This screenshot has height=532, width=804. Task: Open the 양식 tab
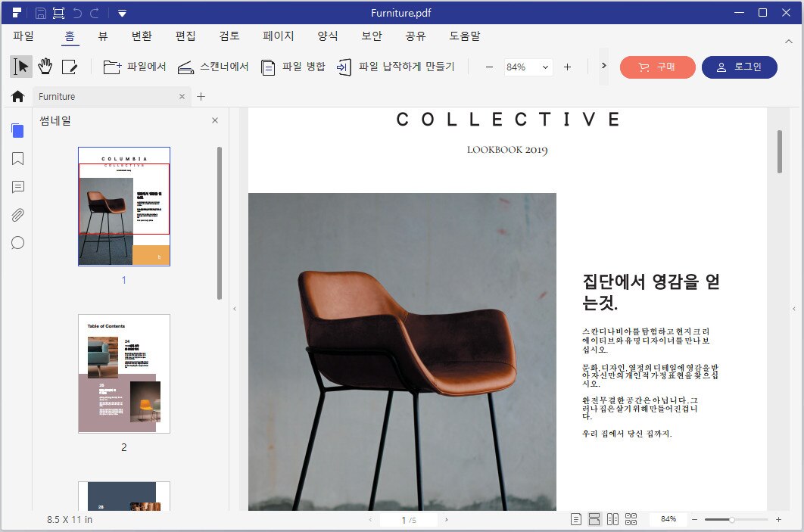click(x=328, y=36)
